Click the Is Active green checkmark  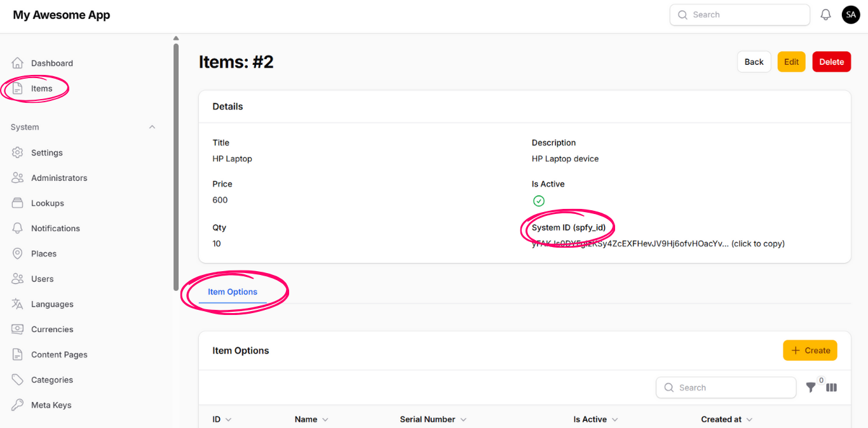click(539, 201)
